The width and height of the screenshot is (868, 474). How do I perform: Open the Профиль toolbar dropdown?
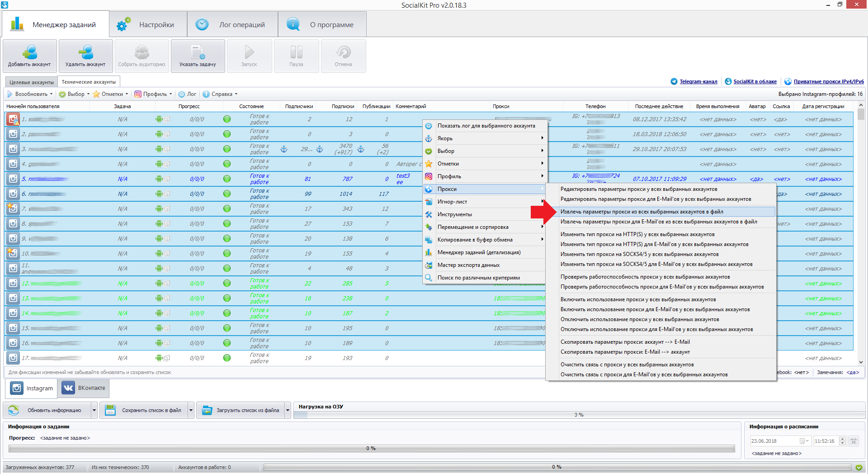click(170, 94)
